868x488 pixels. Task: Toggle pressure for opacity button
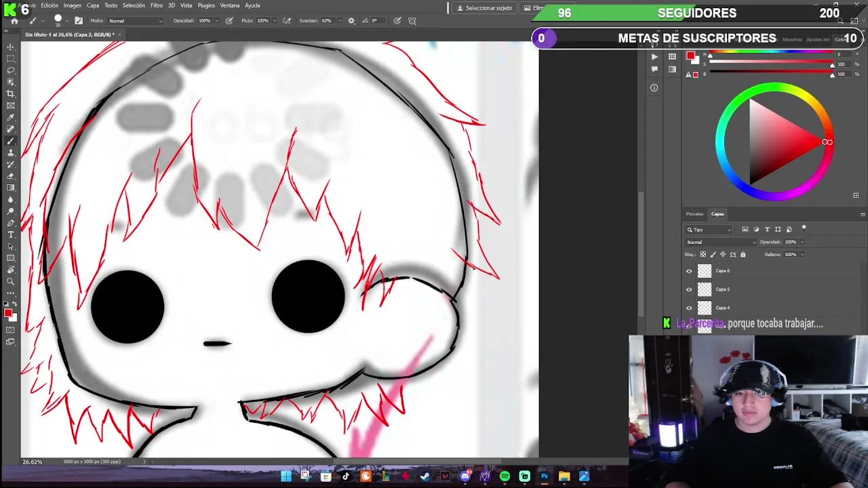(229, 21)
